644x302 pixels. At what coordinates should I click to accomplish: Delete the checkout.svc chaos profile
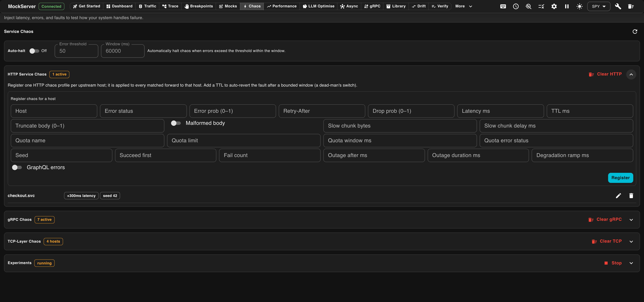(631, 196)
